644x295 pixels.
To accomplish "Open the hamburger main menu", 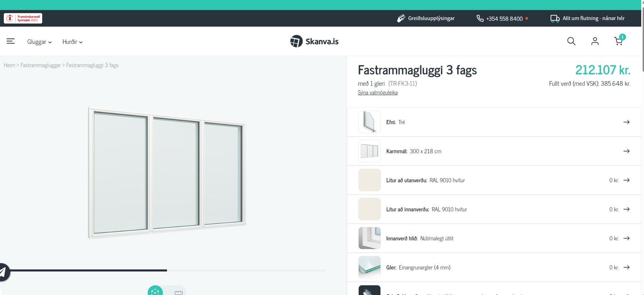I will [11, 41].
